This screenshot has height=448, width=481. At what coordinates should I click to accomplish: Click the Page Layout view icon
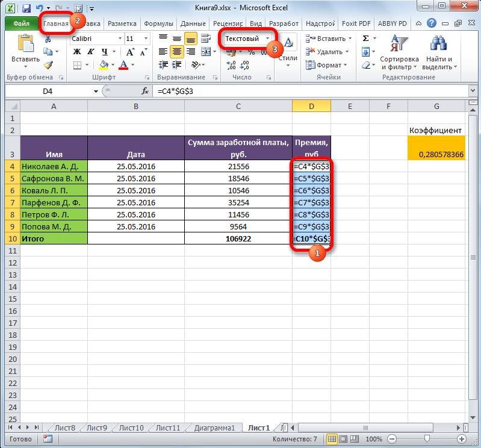(343, 439)
